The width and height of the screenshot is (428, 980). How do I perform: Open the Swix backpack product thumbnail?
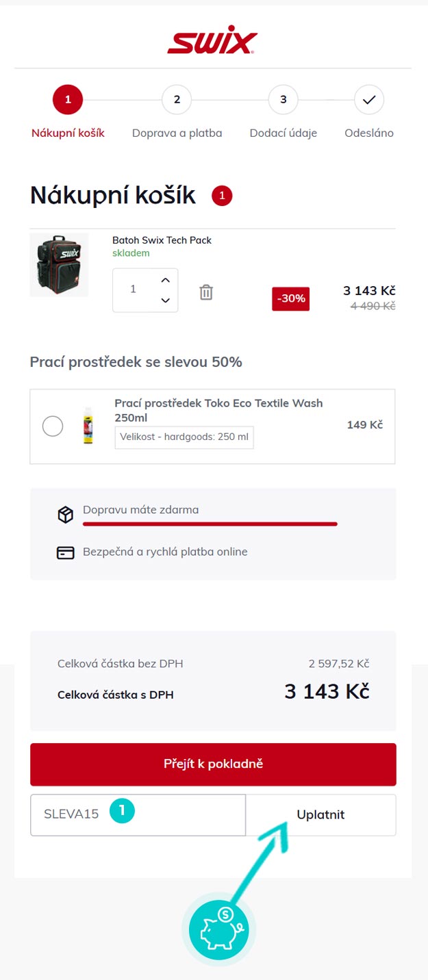[59, 265]
